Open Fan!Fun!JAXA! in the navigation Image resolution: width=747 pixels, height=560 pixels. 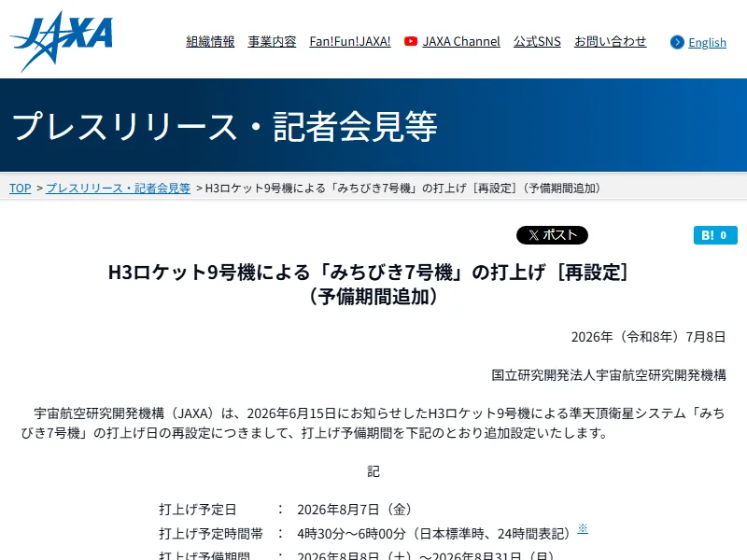350,41
